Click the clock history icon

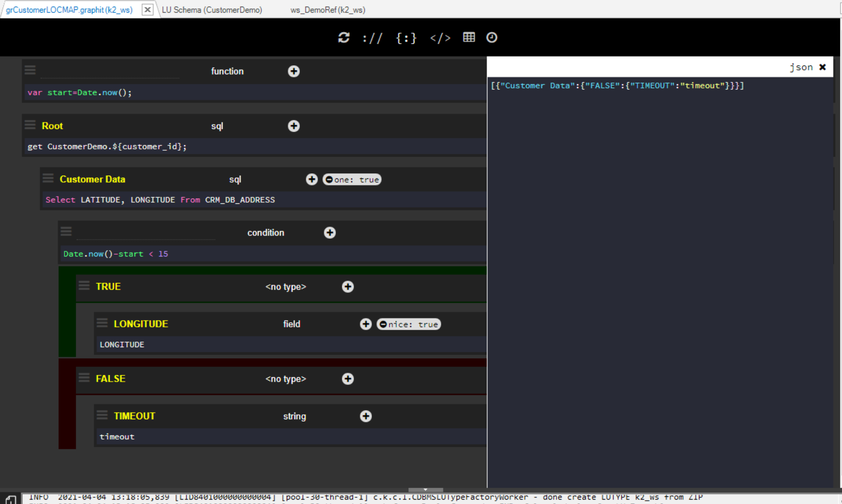(492, 37)
